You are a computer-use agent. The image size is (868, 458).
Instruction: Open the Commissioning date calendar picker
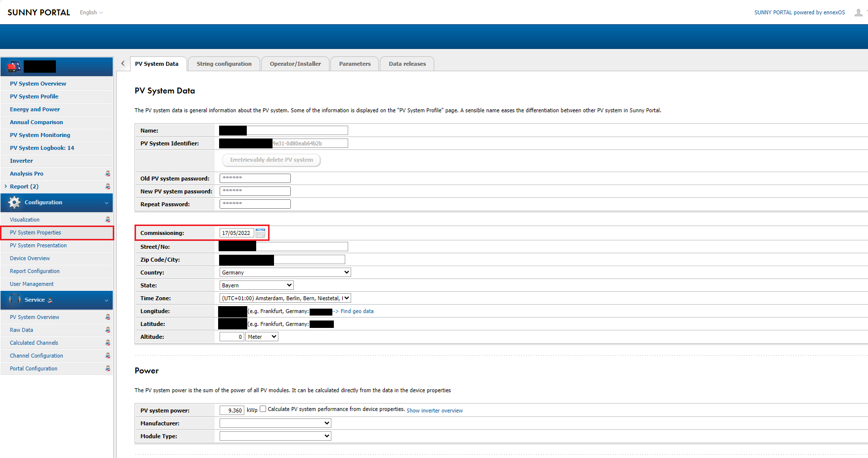261,233
